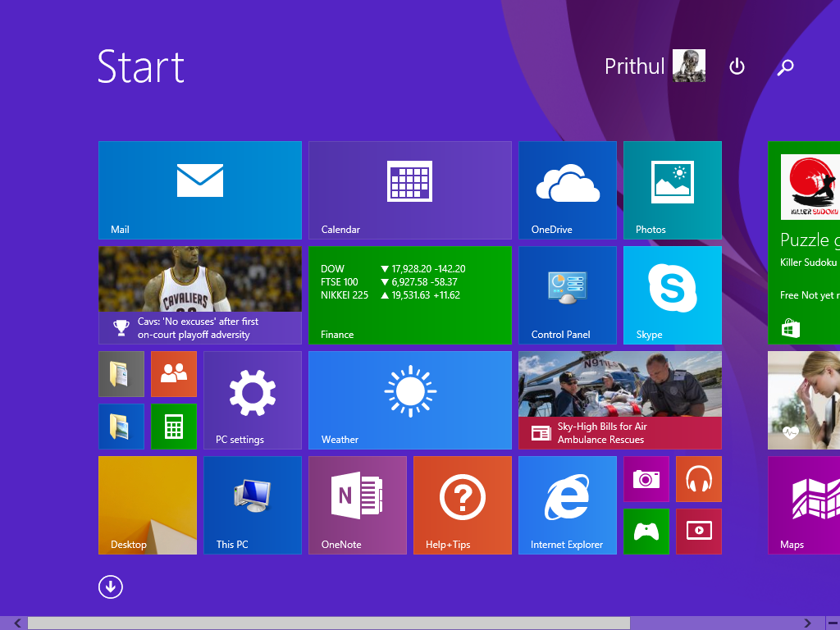Image resolution: width=840 pixels, height=630 pixels.
Task: Open the This PC tile
Action: 253,505
